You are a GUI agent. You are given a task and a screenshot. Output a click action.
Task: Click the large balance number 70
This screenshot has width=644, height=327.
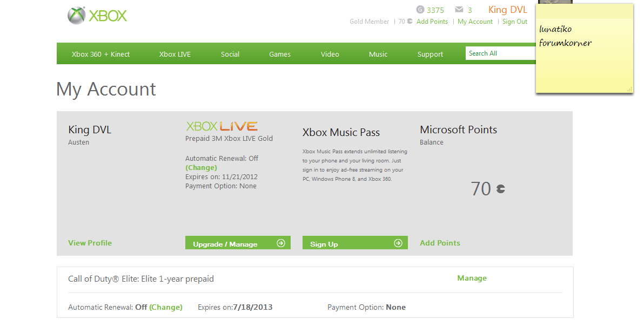click(481, 189)
